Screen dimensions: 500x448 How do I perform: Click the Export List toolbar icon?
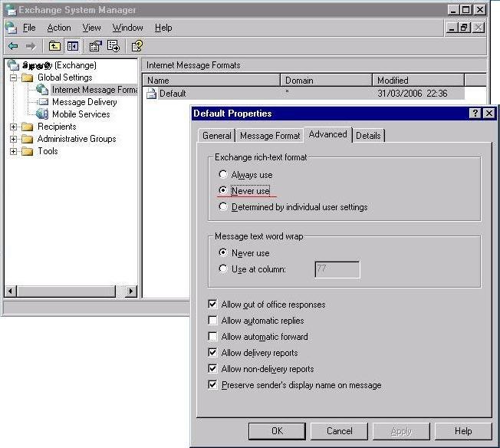113,46
